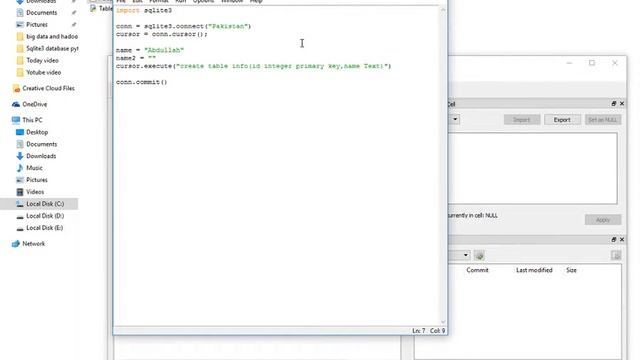Place cursor in the sqlite3.connect("Pakistan") line
Viewport: 640px width, 360px height.
pos(183,26)
